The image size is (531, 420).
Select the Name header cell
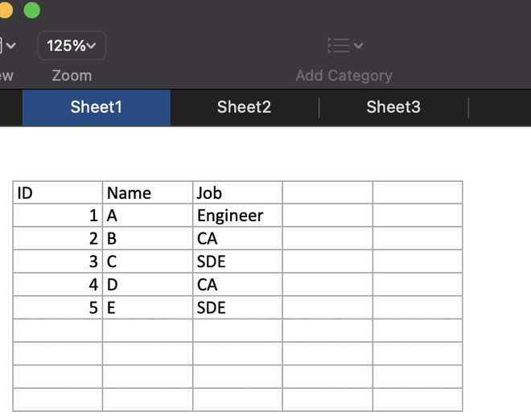[x=147, y=193]
